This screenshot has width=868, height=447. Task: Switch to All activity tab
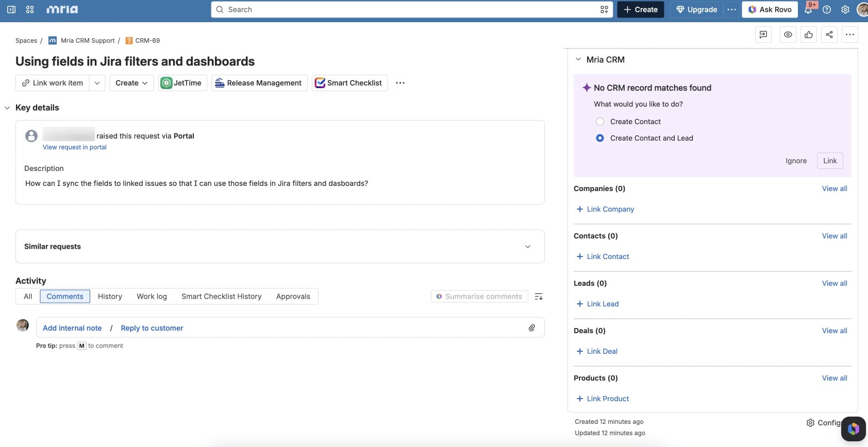point(28,297)
